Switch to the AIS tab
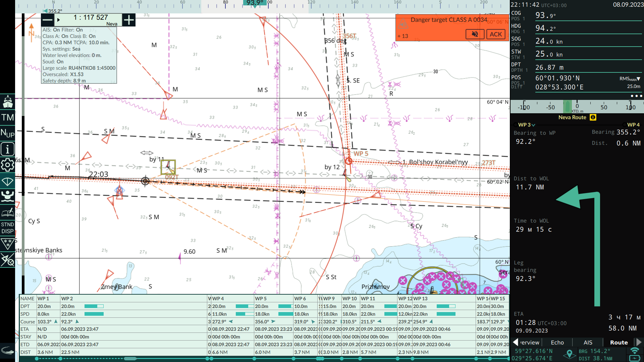 click(588, 343)
